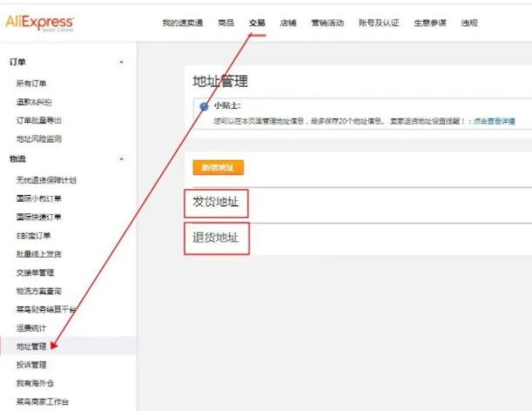Click the 发货地址 section heading

click(x=216, y=202)
